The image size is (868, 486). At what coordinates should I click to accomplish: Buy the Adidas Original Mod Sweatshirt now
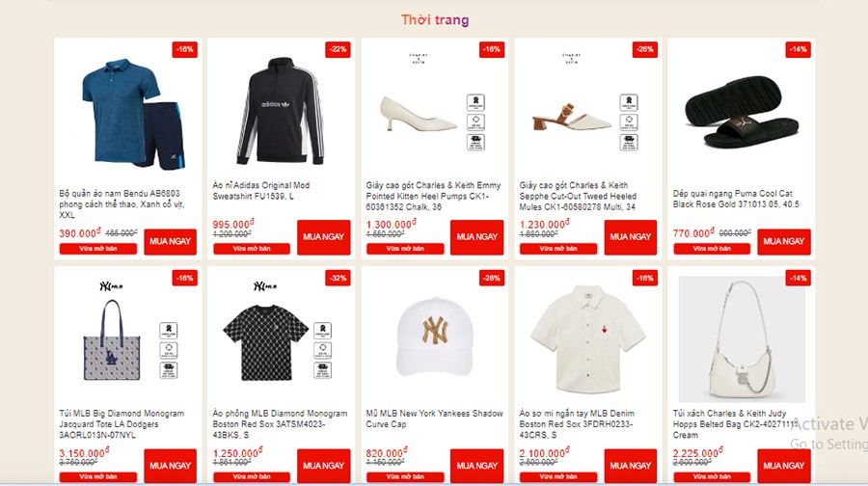pyautogui.click(x=324, y=237)
